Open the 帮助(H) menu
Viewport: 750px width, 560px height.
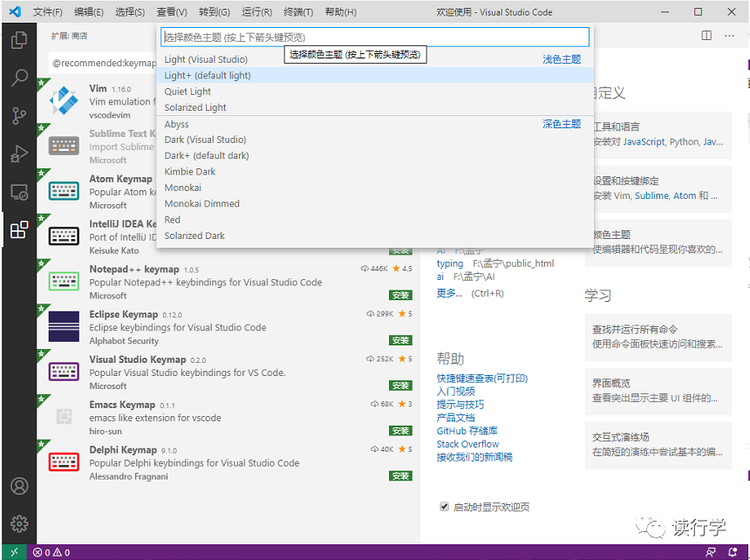tap(341, 12)
